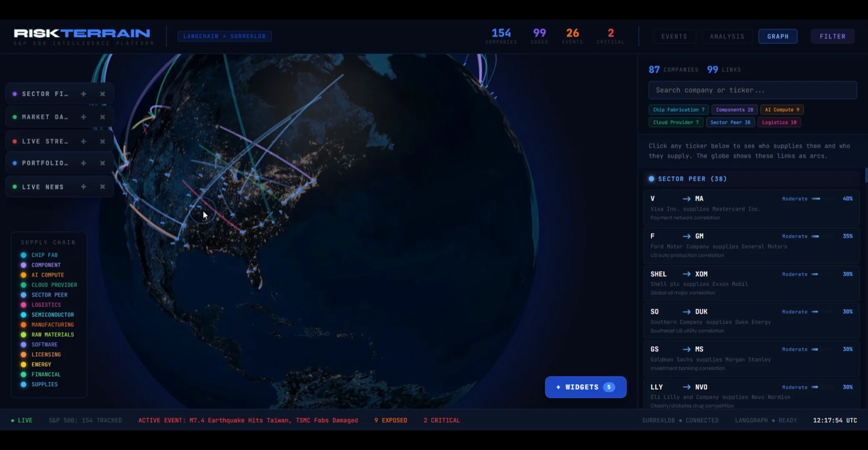Click the Widgets button
The image size is (868, 450).
586,387
